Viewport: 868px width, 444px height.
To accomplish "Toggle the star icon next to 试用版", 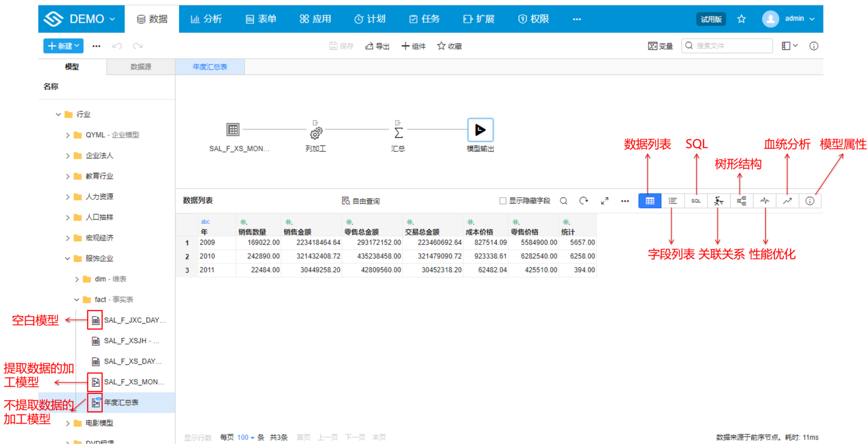I will [x=741, y=18].
